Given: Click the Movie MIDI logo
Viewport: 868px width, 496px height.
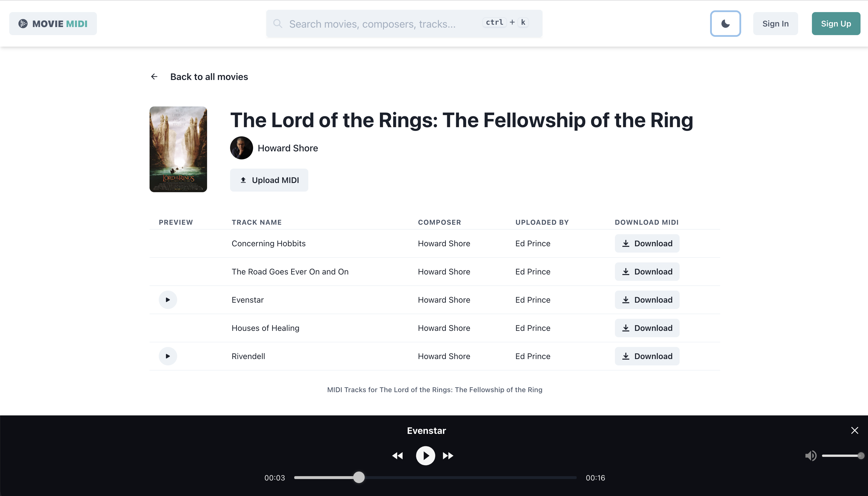Looking at the screenshot, I should [x=53, y=24].
